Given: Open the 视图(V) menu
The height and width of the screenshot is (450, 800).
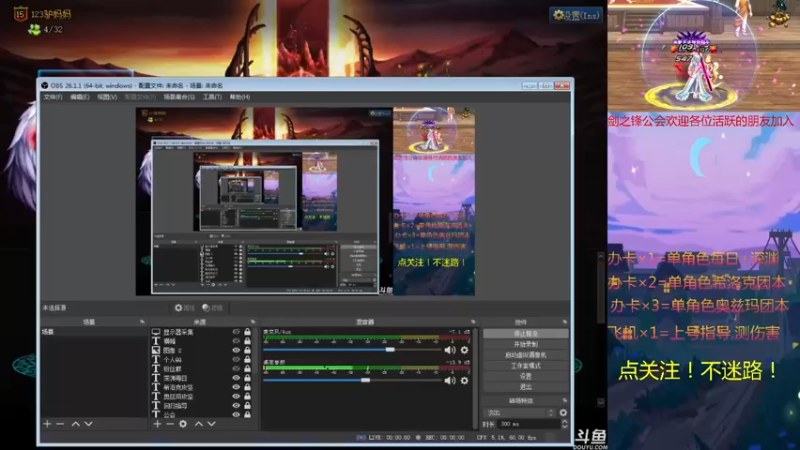Looking at the screenshot, I should coord(107,97).
